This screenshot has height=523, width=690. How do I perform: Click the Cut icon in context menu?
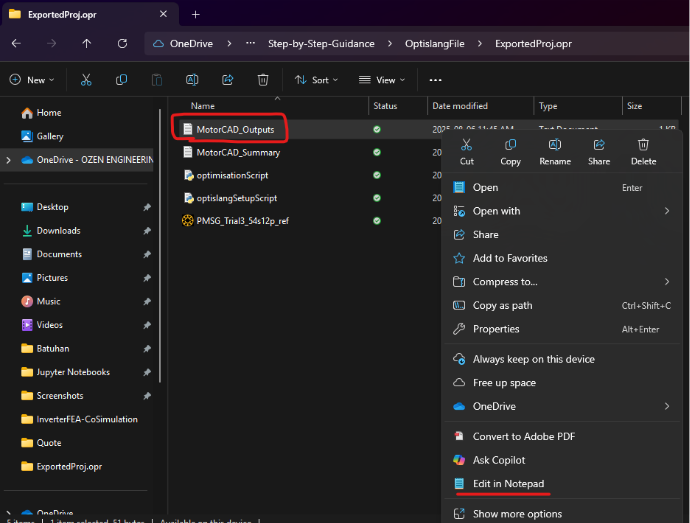pos(466,146)
